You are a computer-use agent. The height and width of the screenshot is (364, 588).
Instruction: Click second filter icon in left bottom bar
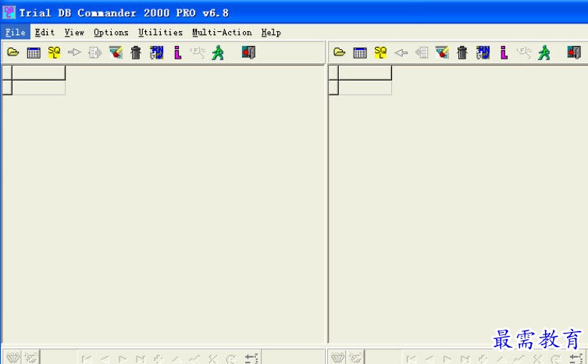click(31, 357)
